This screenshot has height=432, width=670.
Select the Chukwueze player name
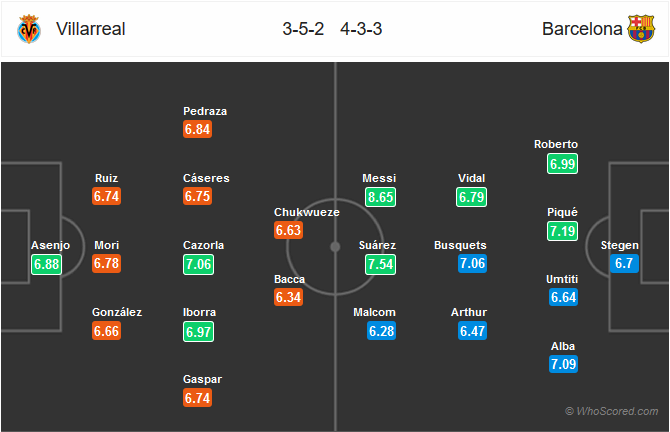pyautogui.click(x=307, y=212)
